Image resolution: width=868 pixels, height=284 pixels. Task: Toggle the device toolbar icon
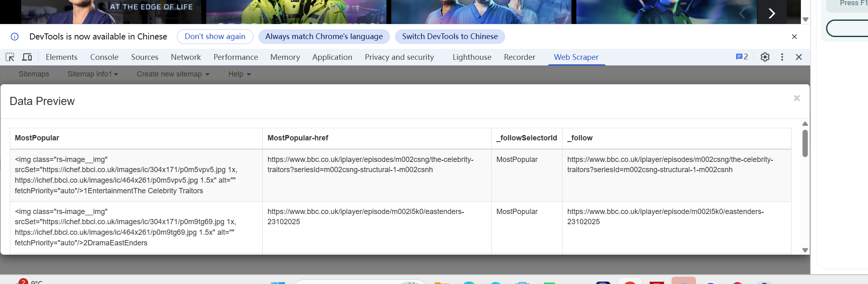pos(27,57)
